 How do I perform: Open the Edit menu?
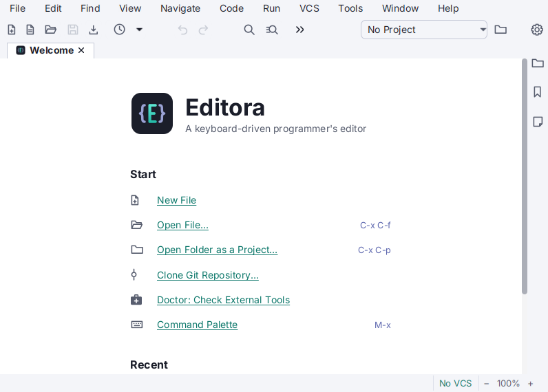tap(53, 8)
